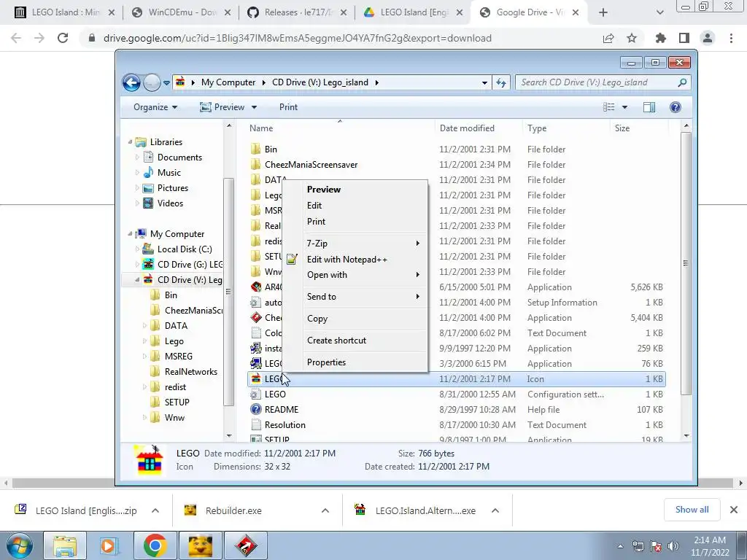Switch to Chrome on the taskbar

pyautogui.click(x=155, y=545)
